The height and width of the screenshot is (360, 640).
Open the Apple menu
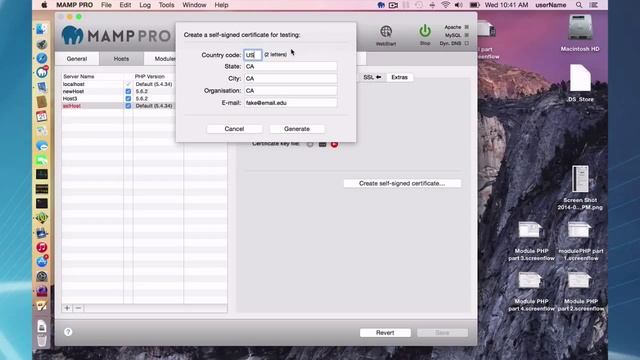click(44, 5)
